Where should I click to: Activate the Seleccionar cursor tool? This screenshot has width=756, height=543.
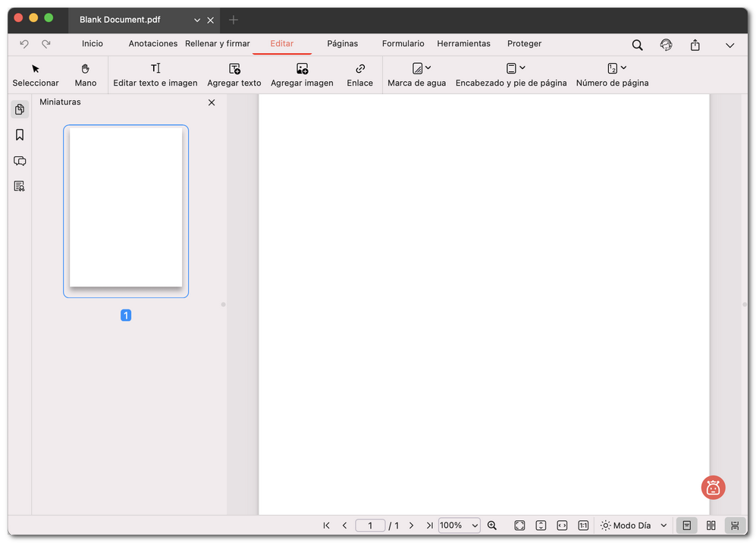tap(36, 74)
